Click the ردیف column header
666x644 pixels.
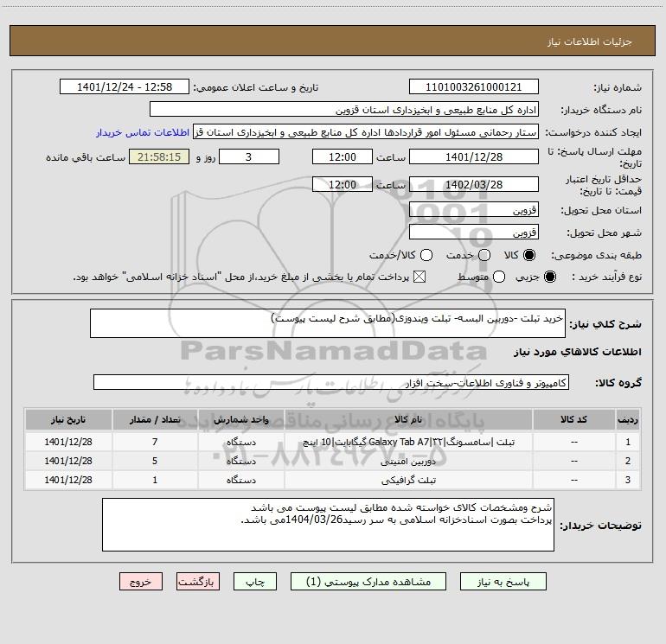[x=628, y=420]
